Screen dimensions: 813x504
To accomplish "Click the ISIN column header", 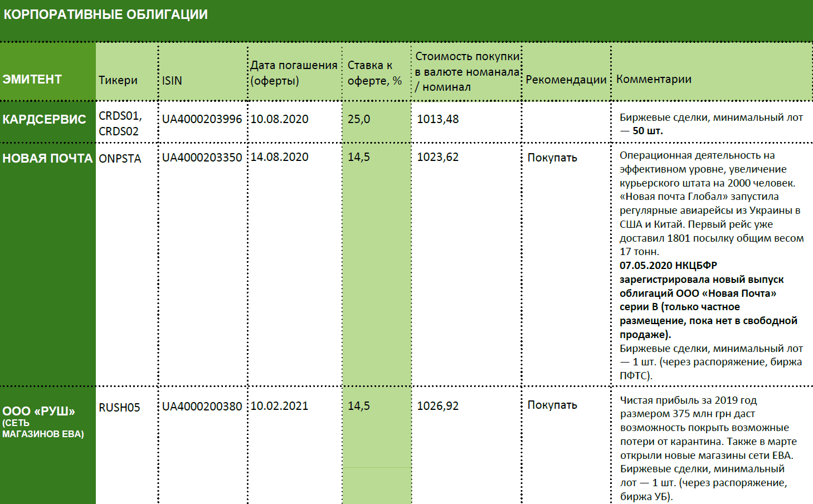I will [x=172, y=81].
